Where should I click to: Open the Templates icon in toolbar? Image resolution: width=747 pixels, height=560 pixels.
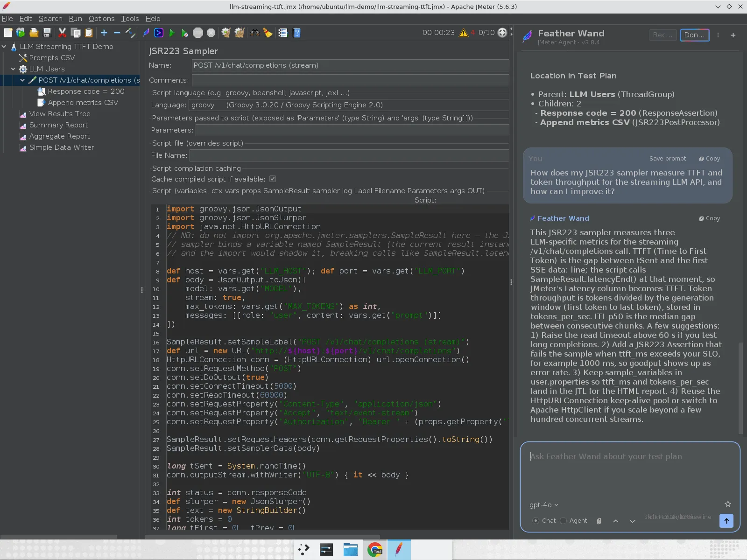pos(21,33)
